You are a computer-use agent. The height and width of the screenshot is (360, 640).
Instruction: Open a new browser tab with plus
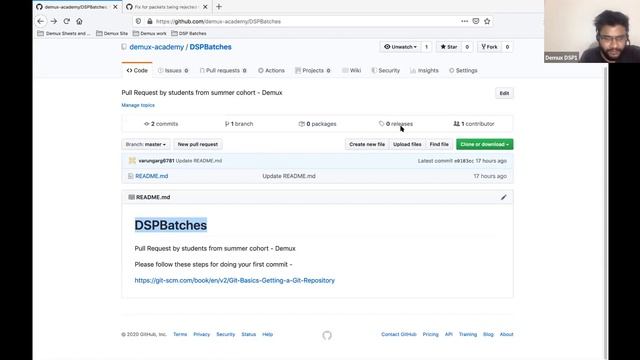click(x=219, y=7)
